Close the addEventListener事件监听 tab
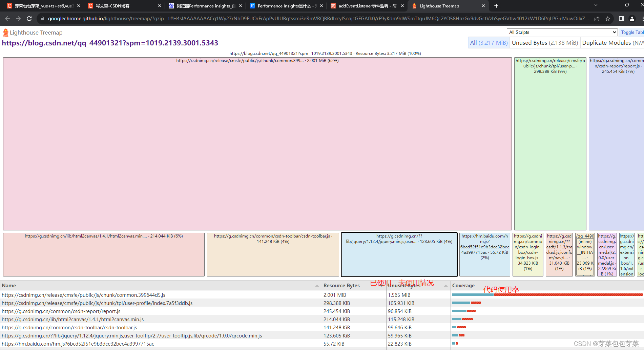This screenshot has height=350, width=644. tap(402, 6)
